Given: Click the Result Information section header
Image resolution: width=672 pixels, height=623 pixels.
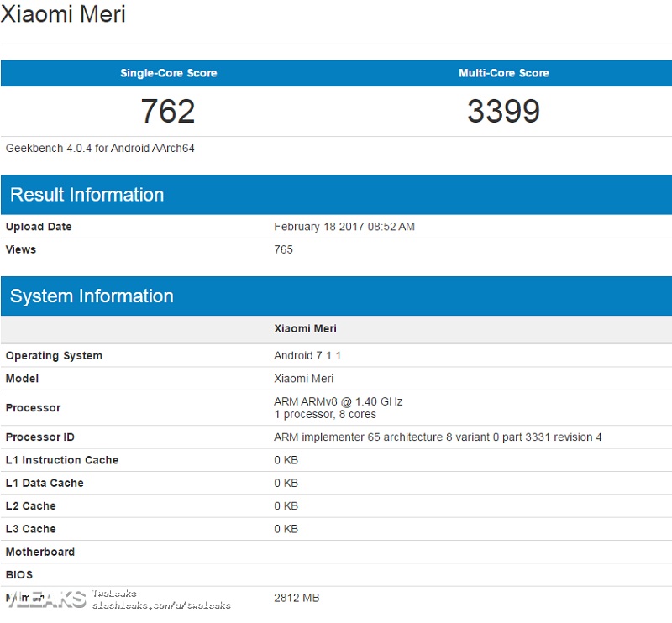Looking at the screenshot, I should pyautogui.click(x=86, y=195).
